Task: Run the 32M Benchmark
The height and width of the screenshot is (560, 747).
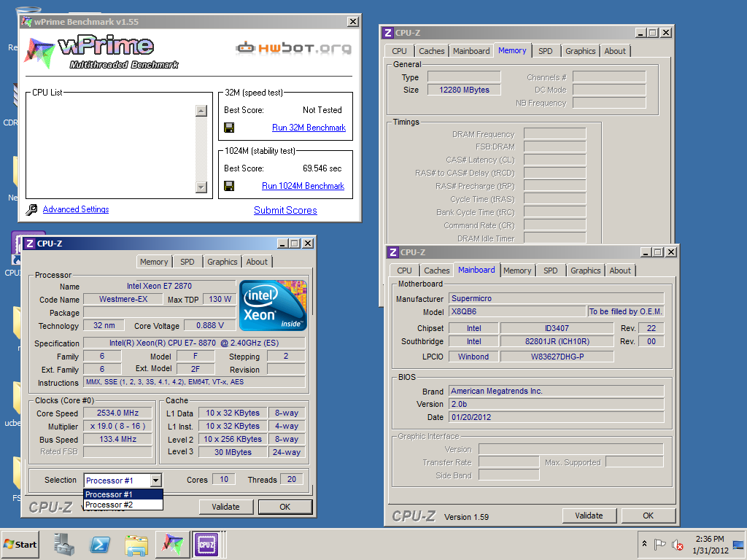Action: [309, 128]
